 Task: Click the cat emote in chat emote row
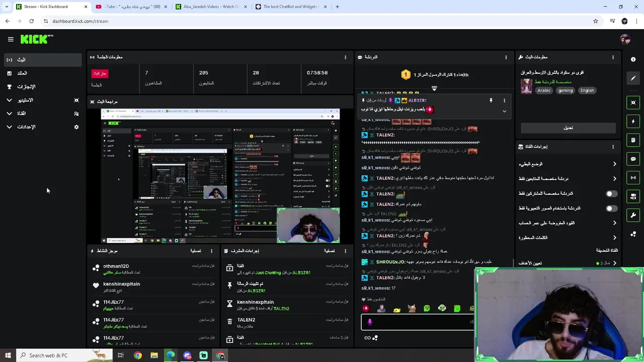pyautogui.click(x=412, y=308)
